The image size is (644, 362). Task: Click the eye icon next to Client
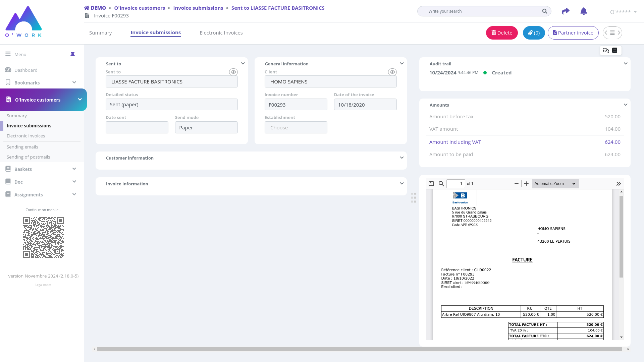[x=392, y=72]
